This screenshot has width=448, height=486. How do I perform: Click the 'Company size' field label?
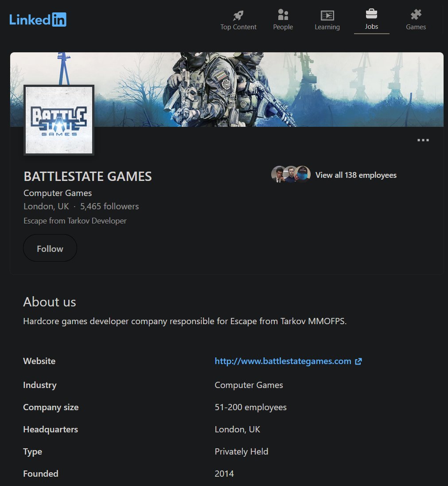point(51,407)
